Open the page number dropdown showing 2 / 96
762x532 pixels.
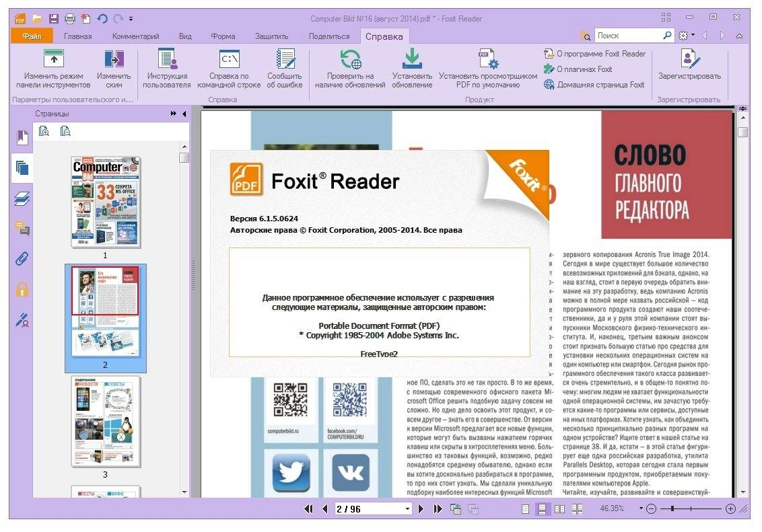tap(407, 508)
